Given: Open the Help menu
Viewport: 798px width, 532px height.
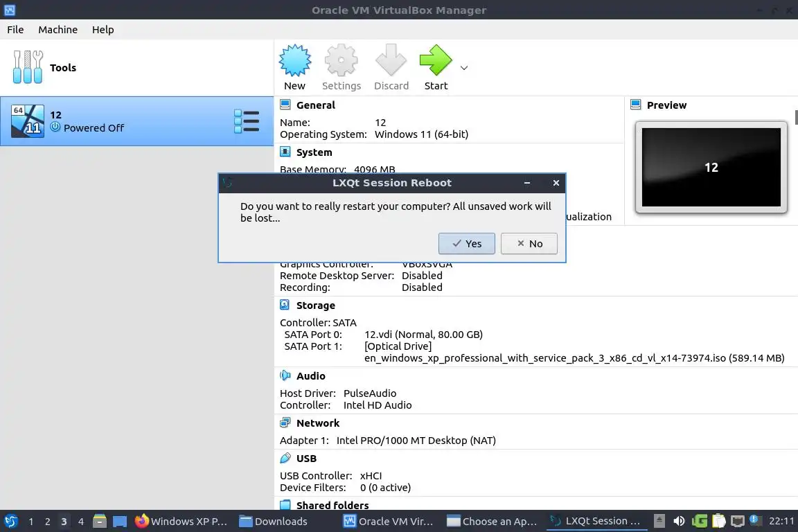Looking at the screenshot, I should 103,30.
